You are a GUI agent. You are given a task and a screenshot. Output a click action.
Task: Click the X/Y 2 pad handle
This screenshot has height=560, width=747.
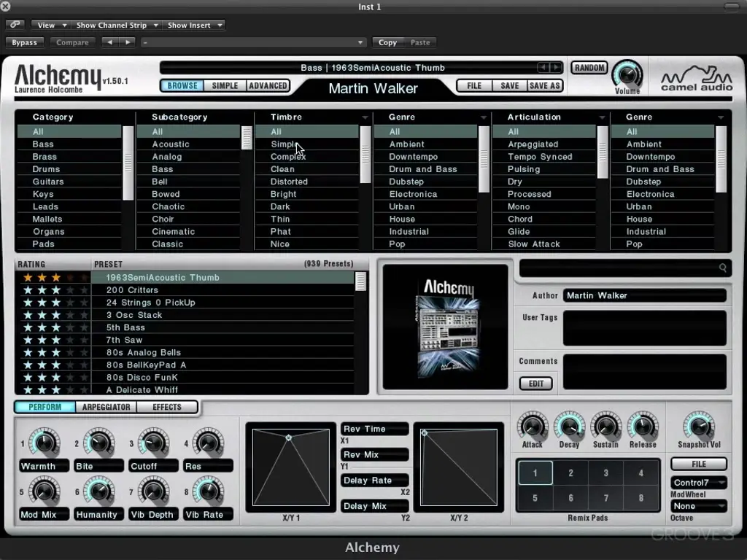(x=424, y=433)
